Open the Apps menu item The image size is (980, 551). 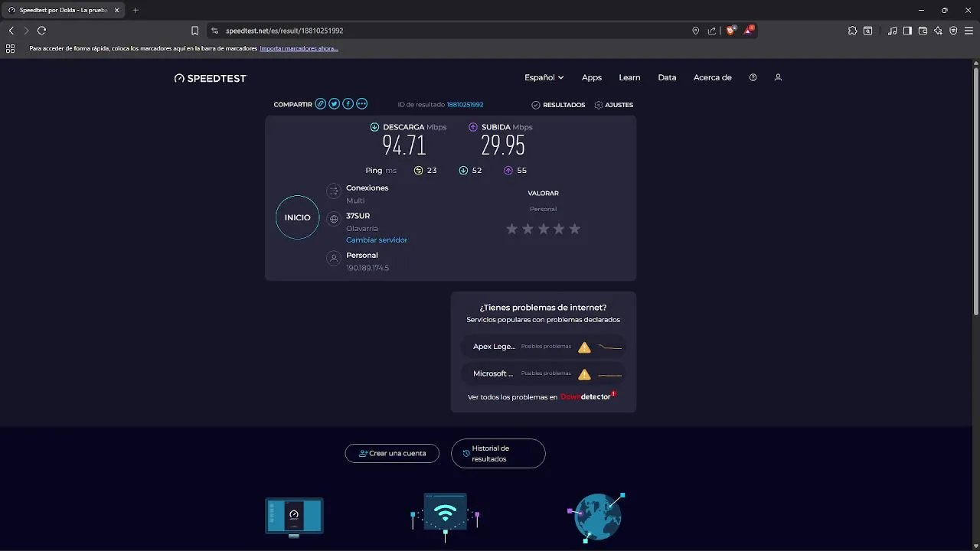point(592,77)
